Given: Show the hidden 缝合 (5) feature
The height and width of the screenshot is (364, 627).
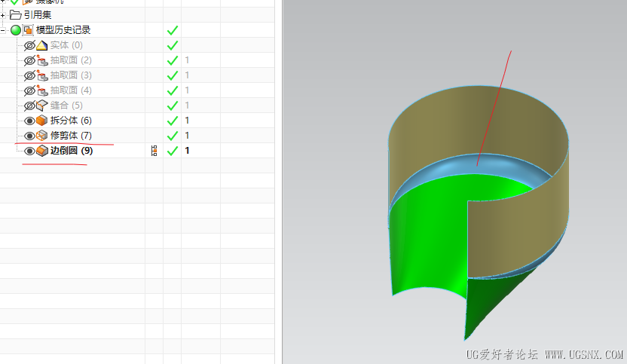Looking at the screenshot, I should (29, 106).
